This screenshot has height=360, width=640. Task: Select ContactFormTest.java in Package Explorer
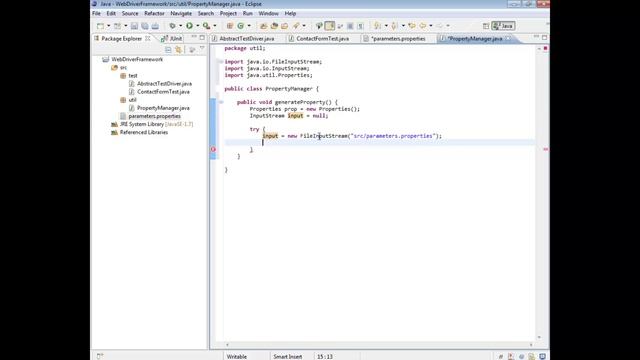(163, 92)
